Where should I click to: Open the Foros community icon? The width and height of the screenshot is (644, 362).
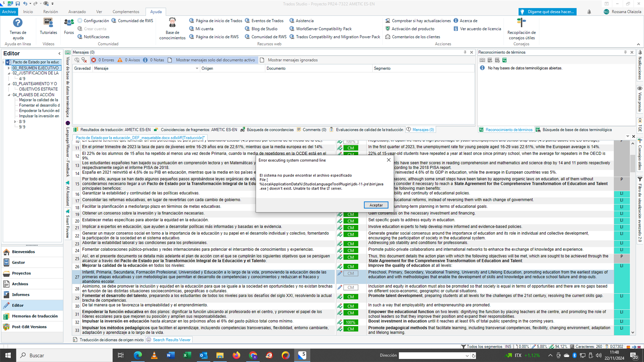[x=69, y=26]
